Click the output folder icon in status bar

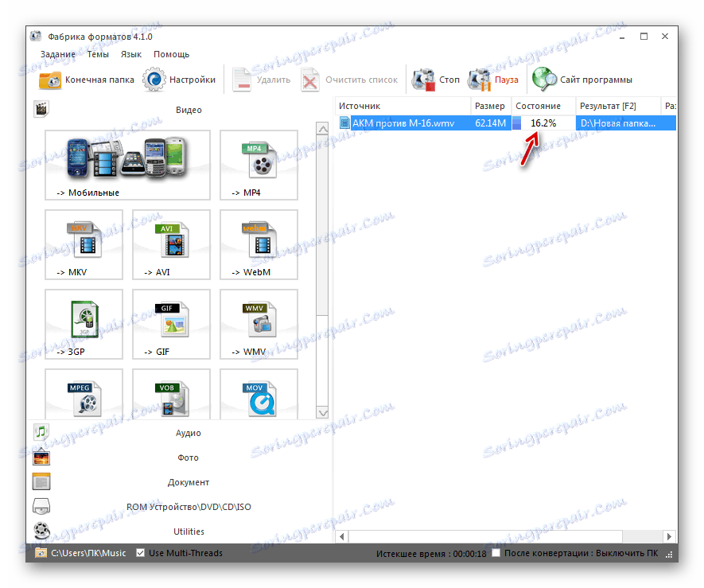pos(41,553)
